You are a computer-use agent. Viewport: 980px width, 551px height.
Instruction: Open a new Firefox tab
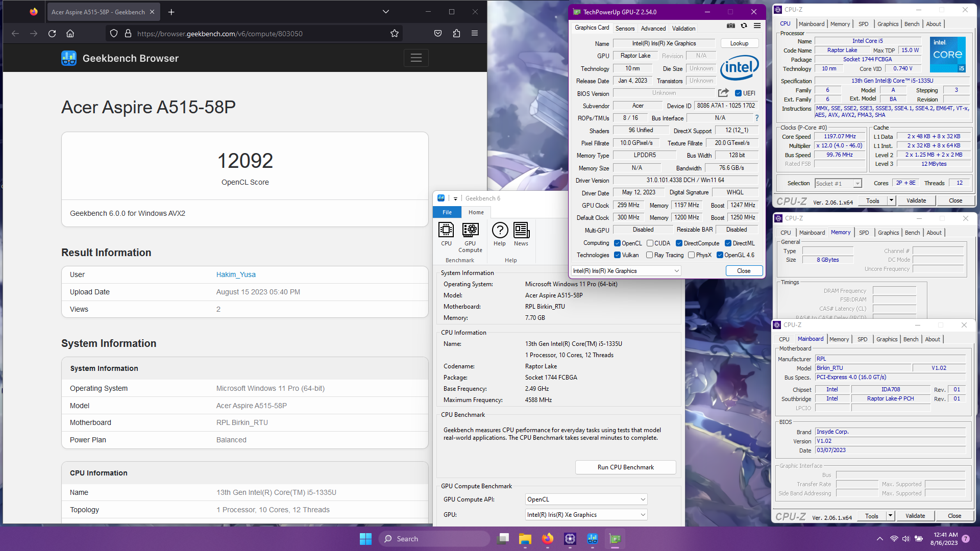(171, 12)
